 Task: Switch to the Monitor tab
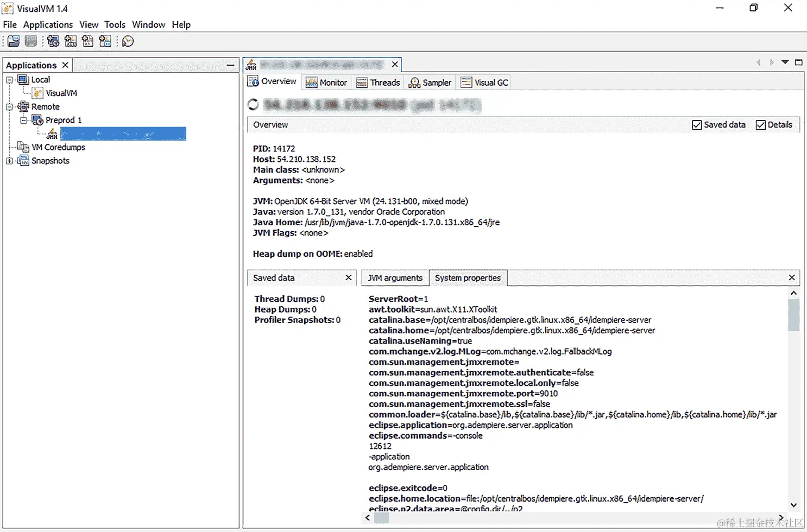326,83
